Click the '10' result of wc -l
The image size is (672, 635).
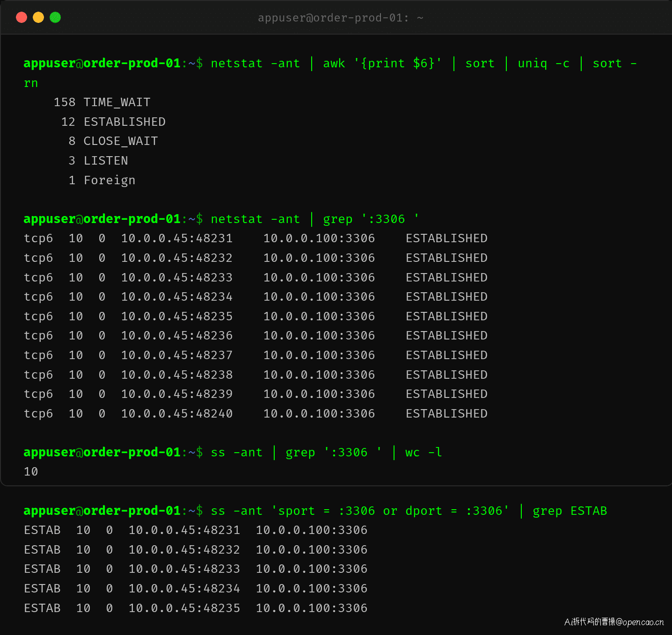coord(31,472)
